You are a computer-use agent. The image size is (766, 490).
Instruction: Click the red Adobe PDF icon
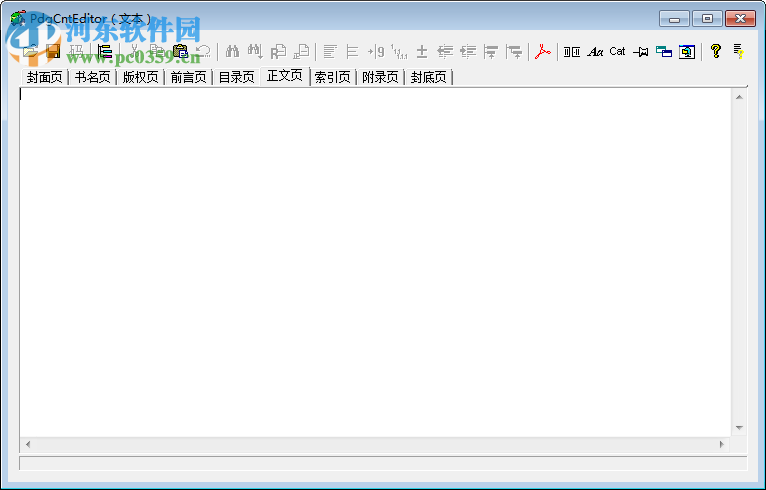[542, 51]
